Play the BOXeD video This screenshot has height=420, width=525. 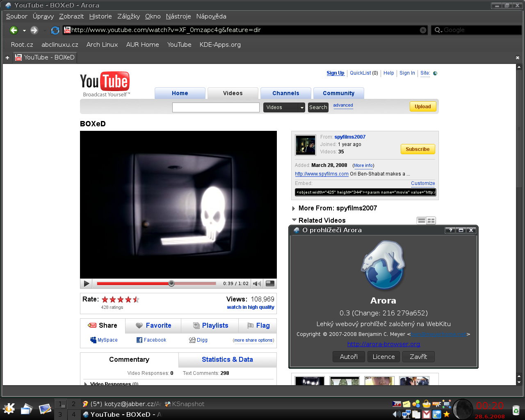click(x=86, y=283)
